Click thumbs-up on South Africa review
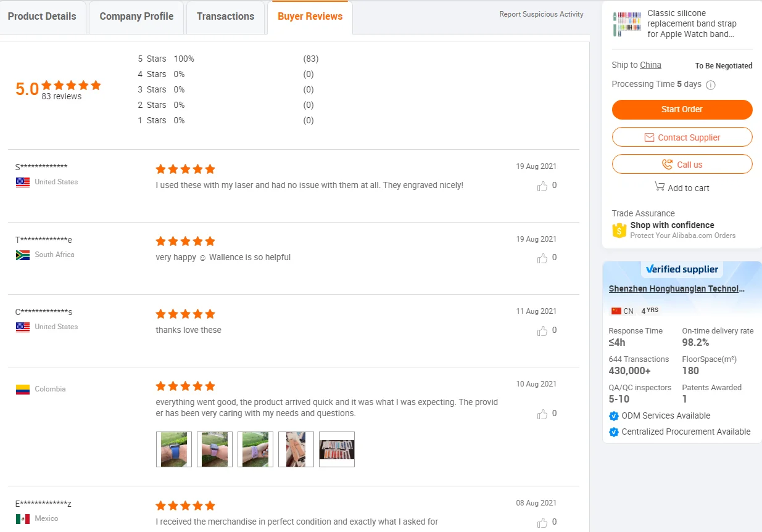Screen dimensions: 762x532 pos(542,258)
